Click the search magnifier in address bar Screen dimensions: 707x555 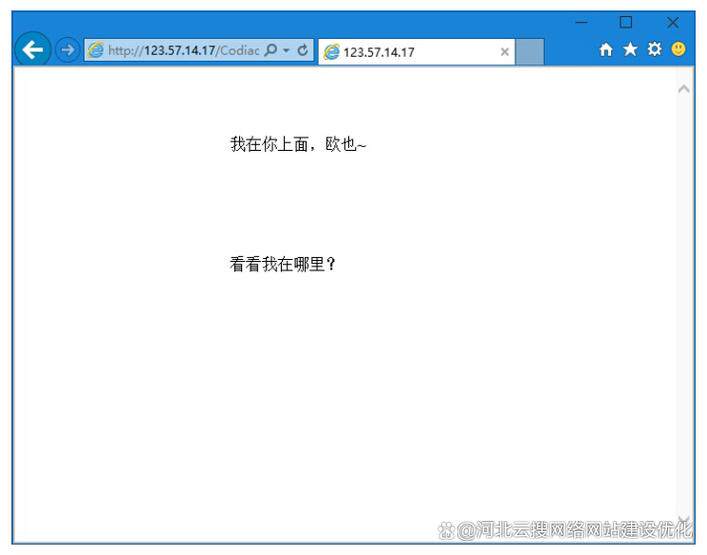click(x=271, y=50)
